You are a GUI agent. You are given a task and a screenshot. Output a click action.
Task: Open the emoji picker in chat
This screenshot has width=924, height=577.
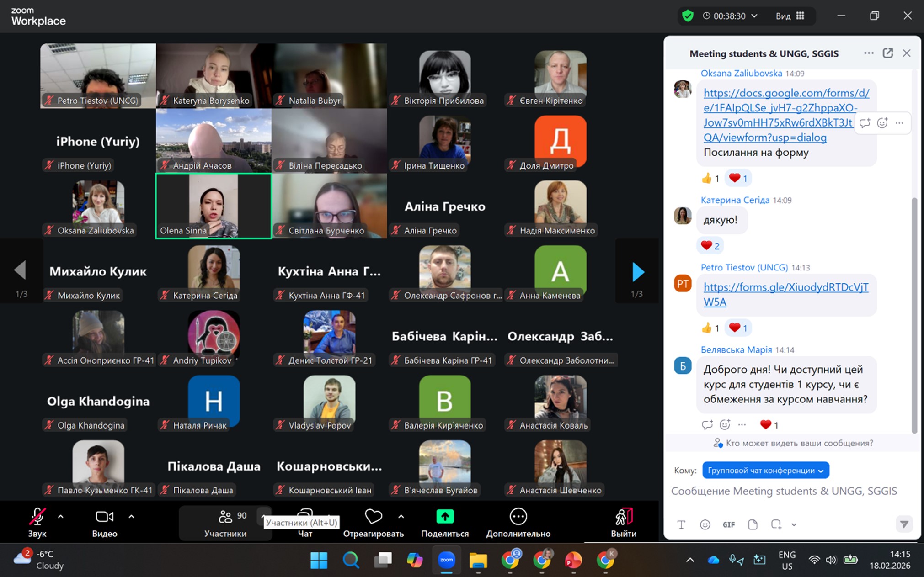[705, 524]
